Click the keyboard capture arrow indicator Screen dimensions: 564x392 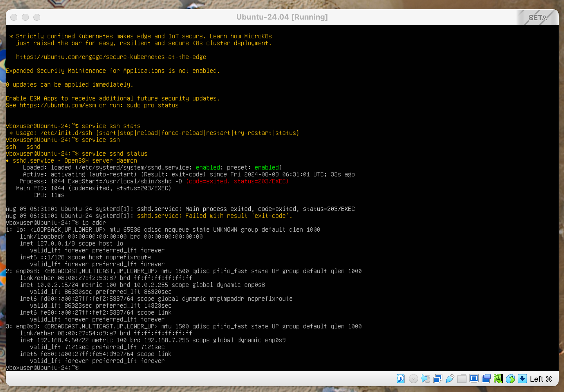tap(522, 379)
